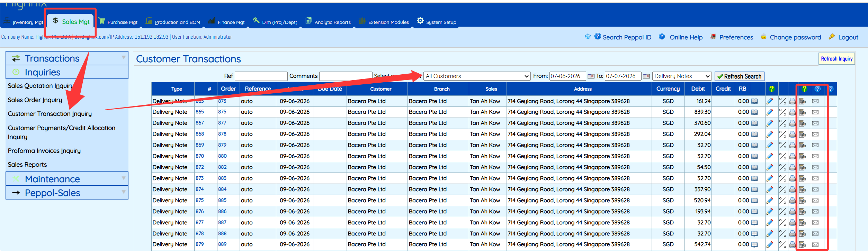Open signed document icon for order 879

[802, 145]
